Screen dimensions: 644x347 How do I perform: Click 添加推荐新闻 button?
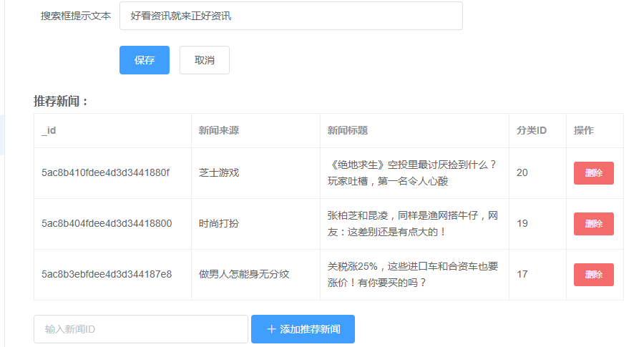pos(303,329)
